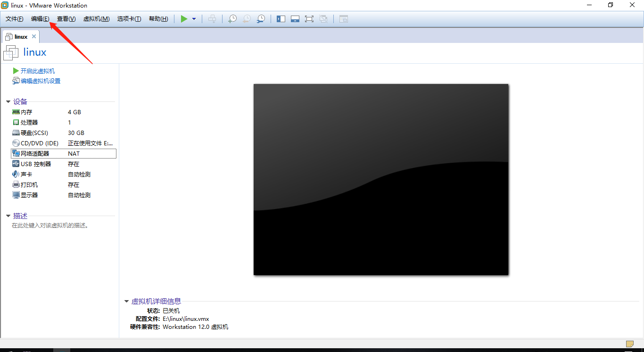Close the linux tab

click(x=34, y=36)
